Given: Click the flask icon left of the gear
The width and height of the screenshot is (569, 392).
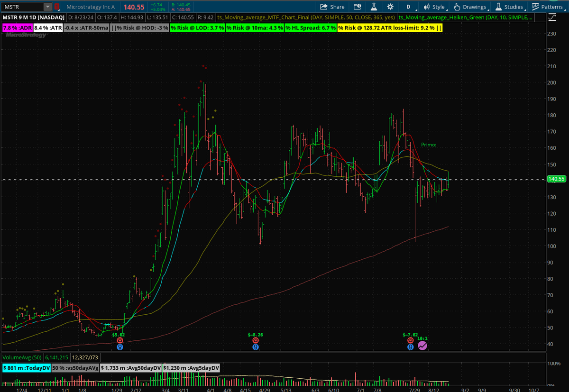Looking at the screenshot, I should [x=374, y=7].
